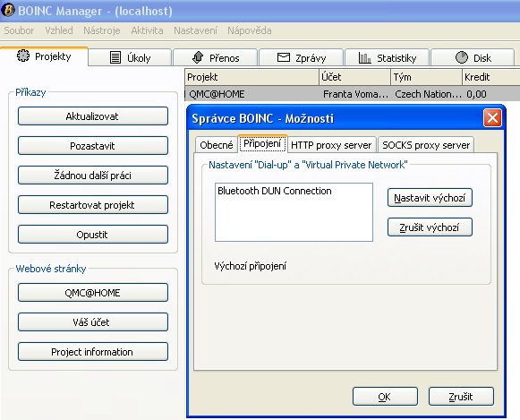Click the Váš účet button

click(93, 322)
